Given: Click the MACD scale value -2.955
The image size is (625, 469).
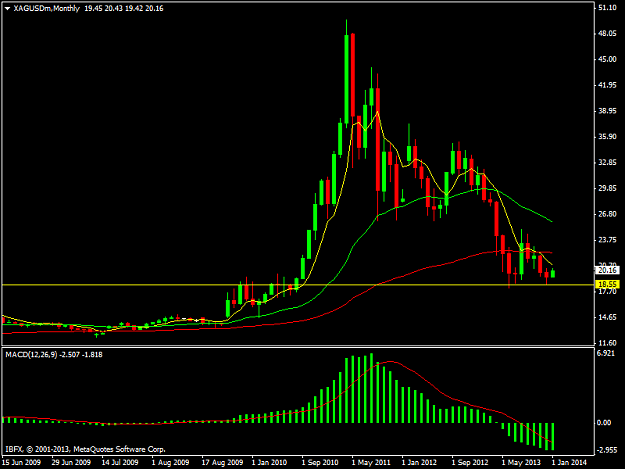Looking at the screenshot, I should point(607,450).
